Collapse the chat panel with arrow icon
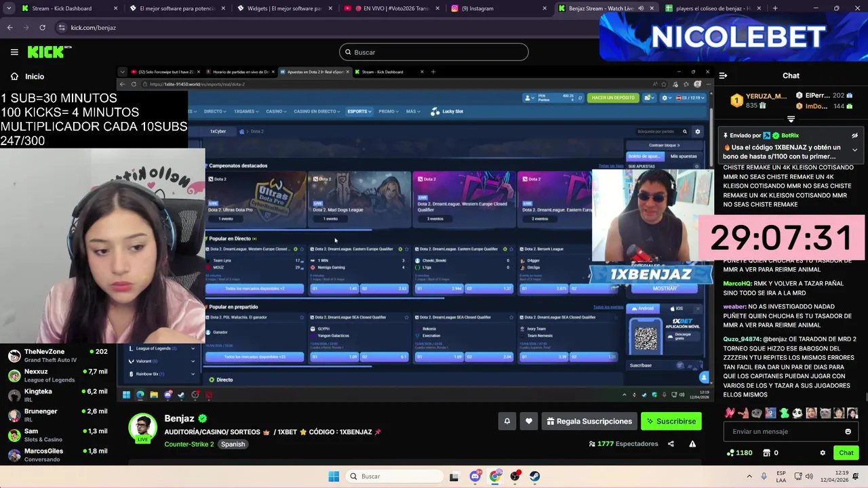This screenshot has height=488, width=868. 723,76
